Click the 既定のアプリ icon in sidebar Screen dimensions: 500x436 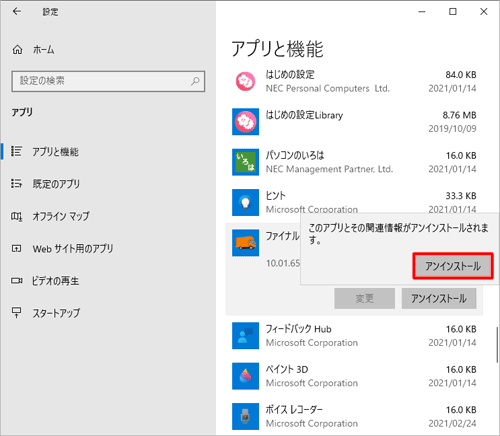click(16, 183)
